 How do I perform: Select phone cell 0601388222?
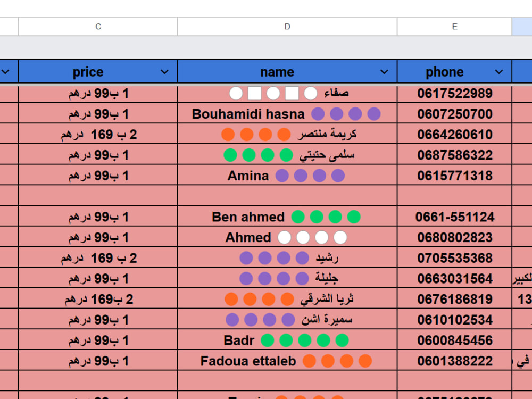[455, 361]
